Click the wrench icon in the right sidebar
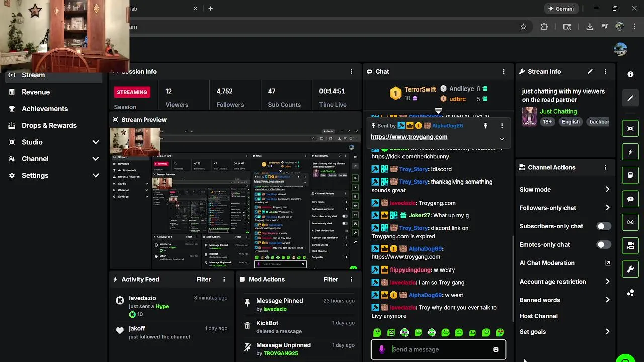The image size is (644, 362). pos(630,269)
